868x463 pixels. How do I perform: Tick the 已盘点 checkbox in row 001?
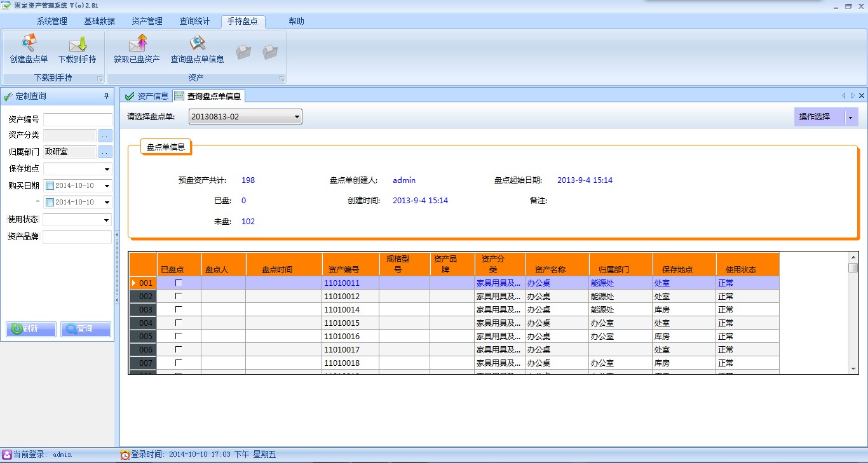[x=179, y=283]
